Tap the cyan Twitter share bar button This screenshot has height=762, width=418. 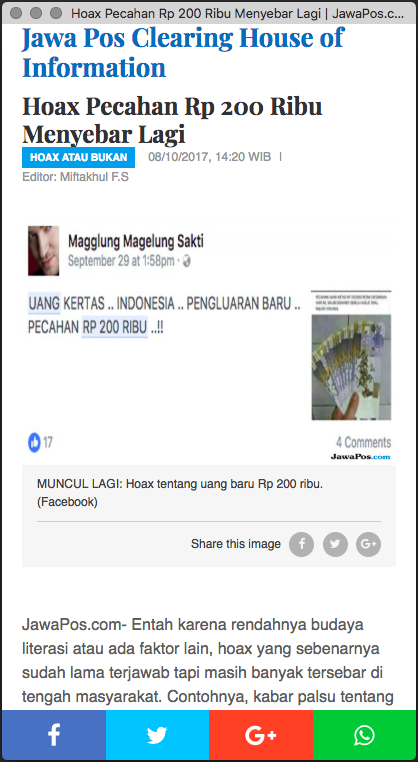pos(157,735)
